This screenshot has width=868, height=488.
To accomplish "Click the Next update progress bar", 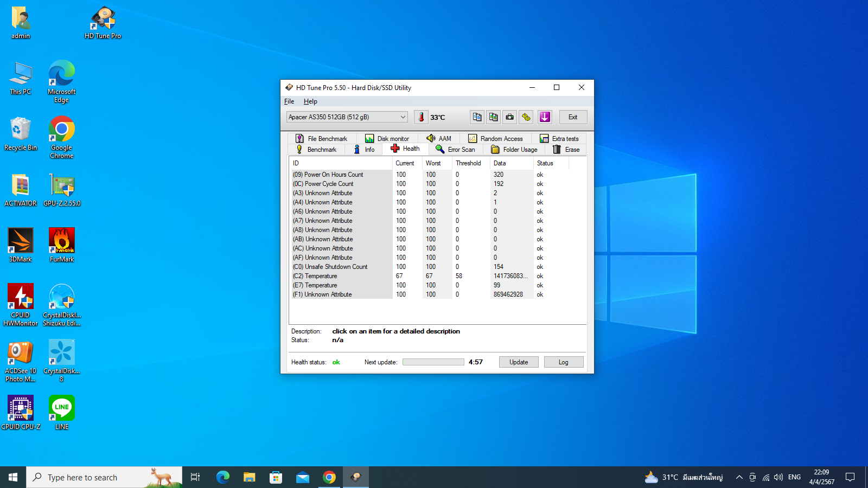I will coord(433,362).
